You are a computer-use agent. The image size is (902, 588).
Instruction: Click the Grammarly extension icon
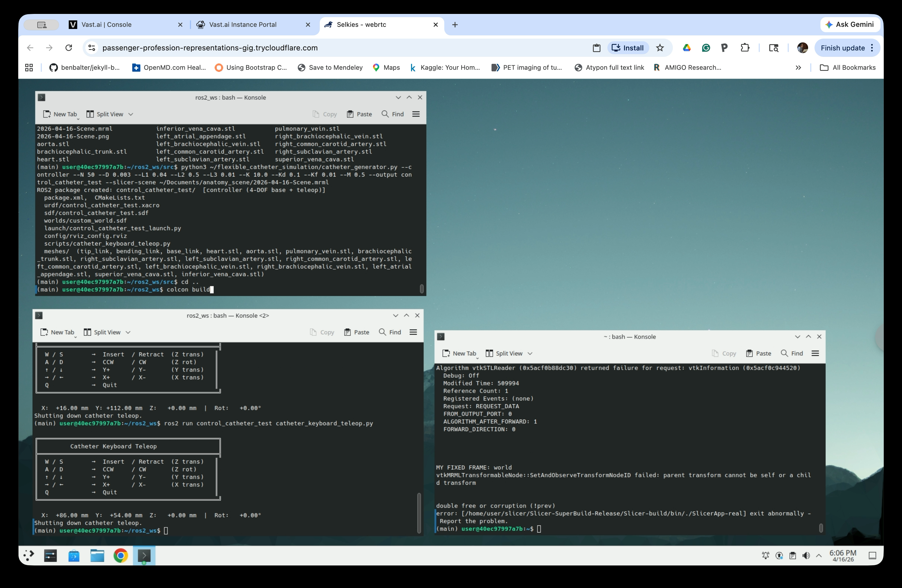click(x=705, y=48)
